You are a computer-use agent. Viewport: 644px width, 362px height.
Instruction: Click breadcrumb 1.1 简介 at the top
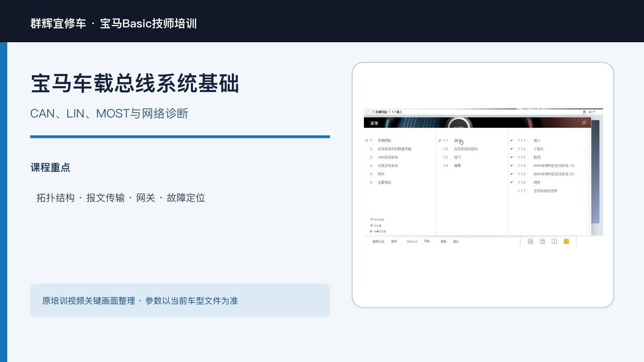(397, 112)
